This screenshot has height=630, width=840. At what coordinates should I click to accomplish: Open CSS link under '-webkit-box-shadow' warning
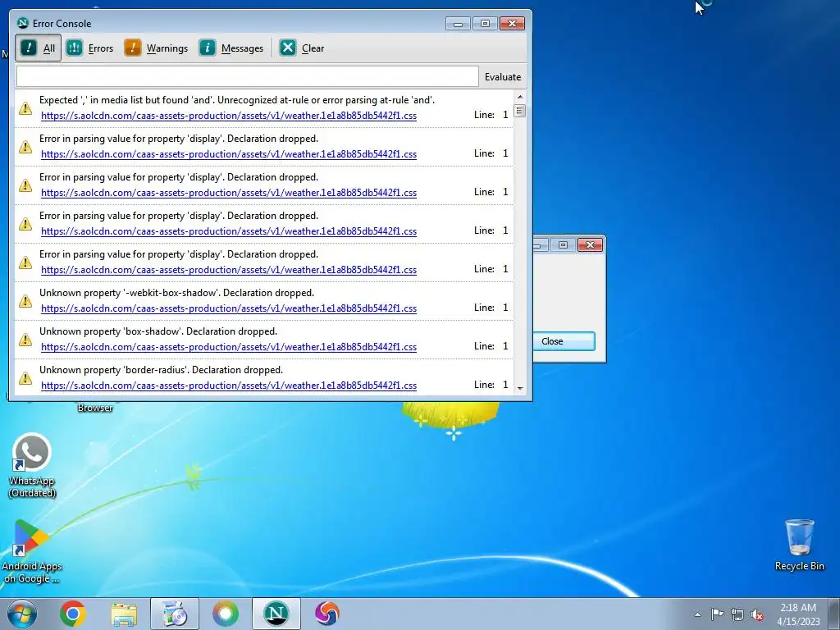pos(229,308)
